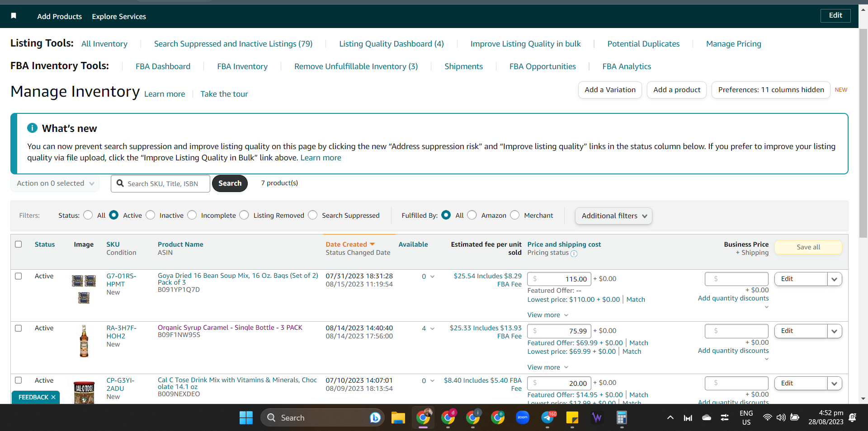Select the Listing Removed status radio
Viewport: 868px width, 431px height.
[244, 215]
